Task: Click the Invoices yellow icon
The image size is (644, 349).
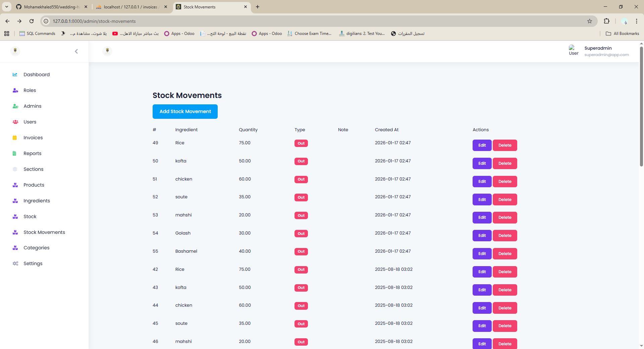Action: coord(15,138)
